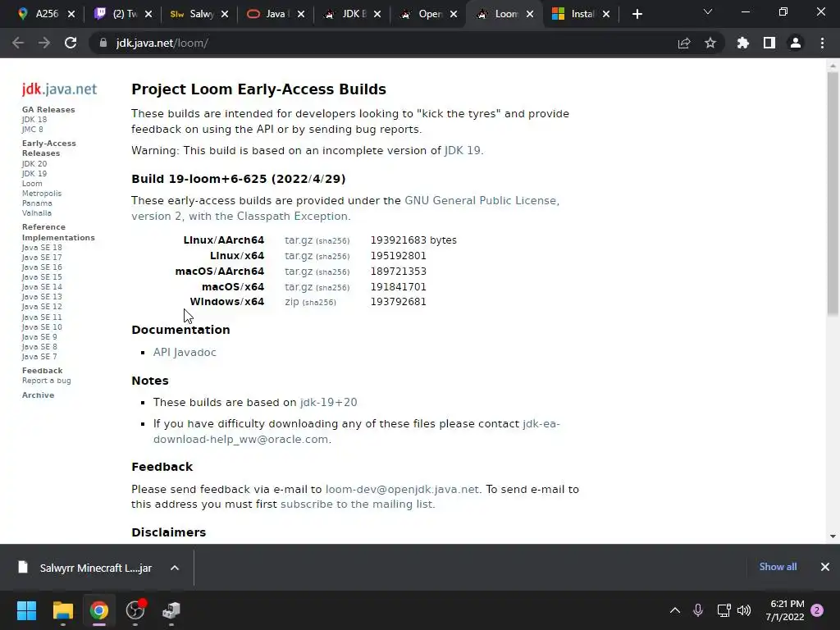
Task: Open clock and date panel
Action: pyautogui.click(x=785, y=610)
